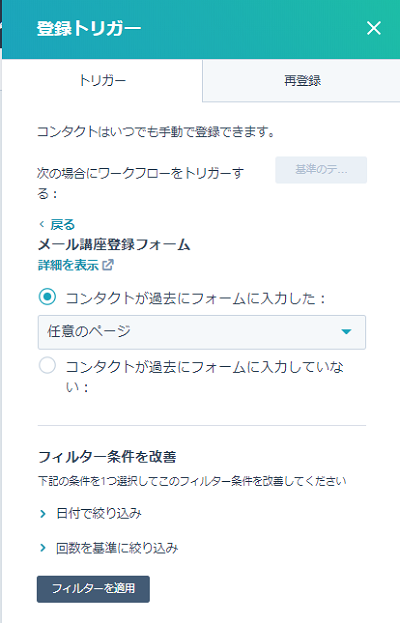The height and width of the screenshot is (623, 400).
Task: Open the 詳細を表示 link
Action: coord(68,265)
